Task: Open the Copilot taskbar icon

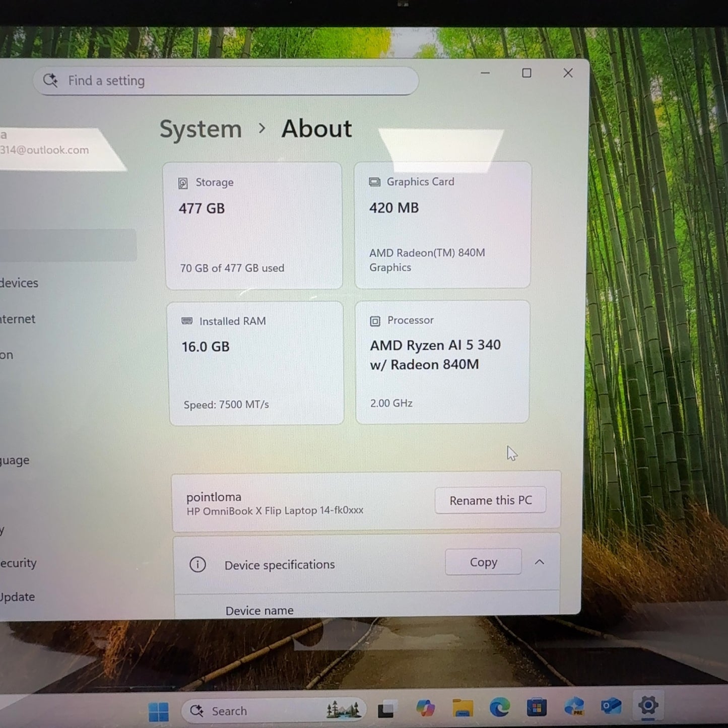Action: [426, 708]
